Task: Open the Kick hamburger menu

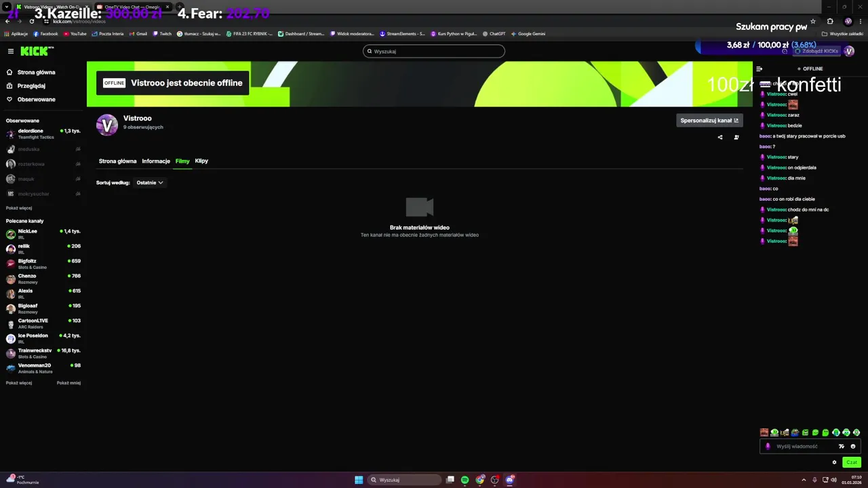Action: [x=11, y=52]
